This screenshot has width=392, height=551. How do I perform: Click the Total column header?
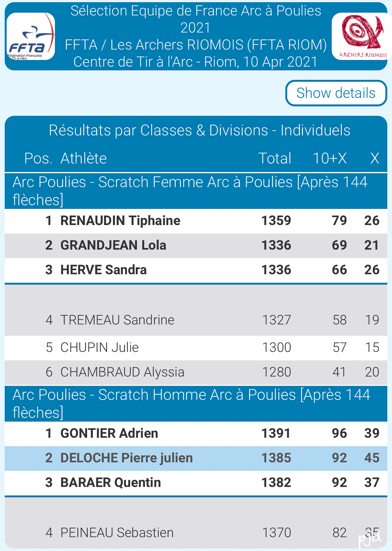pyautogui.click(x=275, y=158)
